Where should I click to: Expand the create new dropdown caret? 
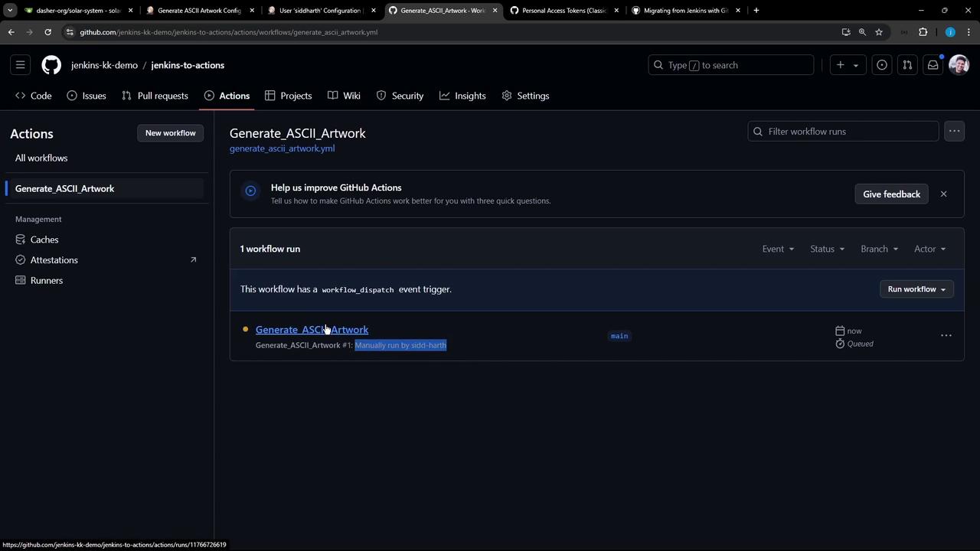point(856,65)
